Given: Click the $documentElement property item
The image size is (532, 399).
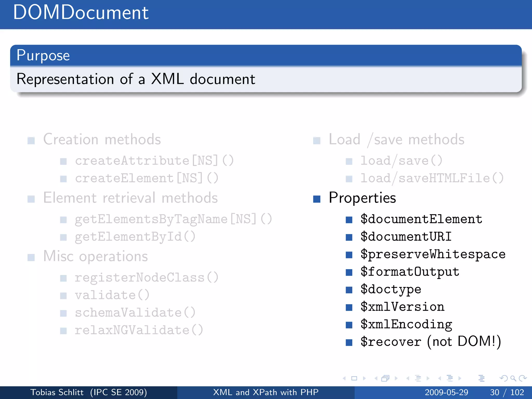Looking at the screenshot, I should pos(421,219).
